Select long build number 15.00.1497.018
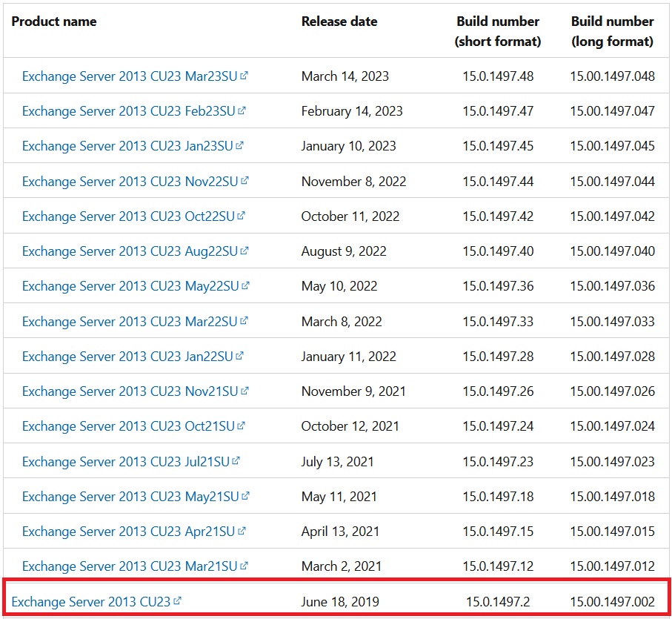 (613, 497)
